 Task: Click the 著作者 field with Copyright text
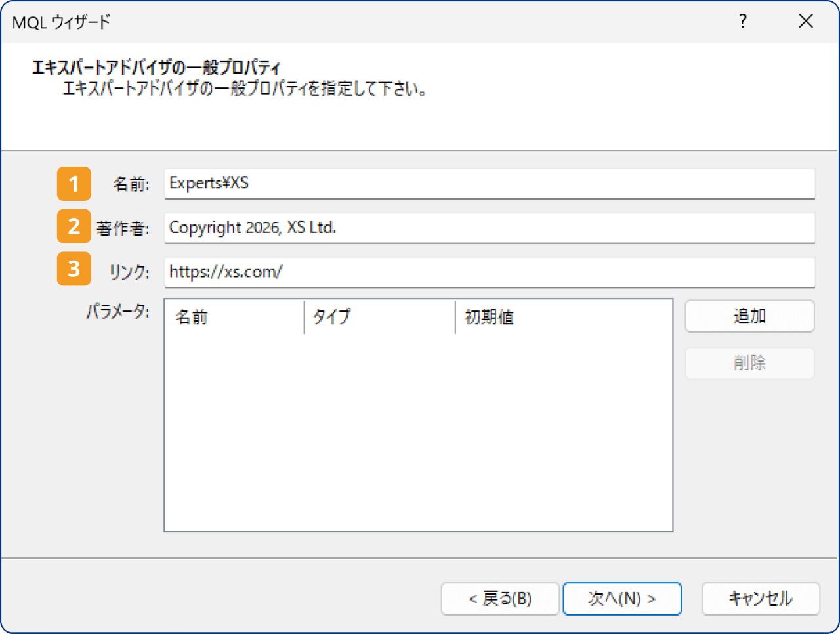tap(490, 228)
